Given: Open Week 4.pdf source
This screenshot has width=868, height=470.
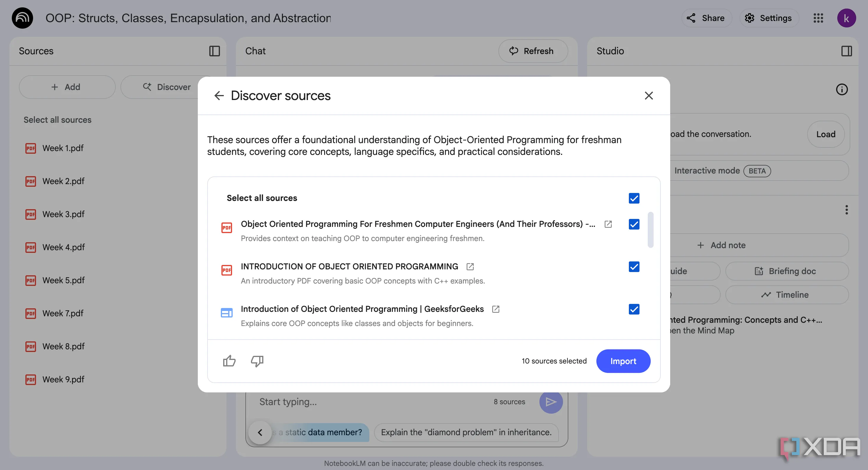Looking at the screenshot, I should click(x=63, y=247).
